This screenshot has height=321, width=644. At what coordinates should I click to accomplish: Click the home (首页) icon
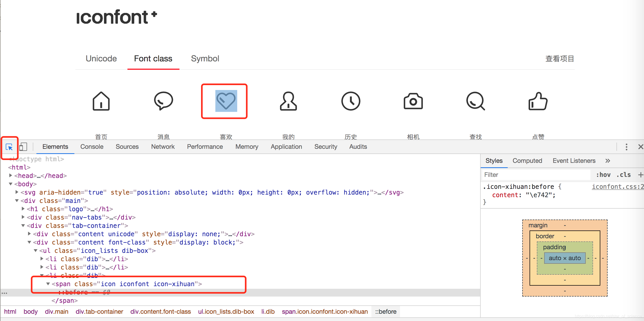101,101
